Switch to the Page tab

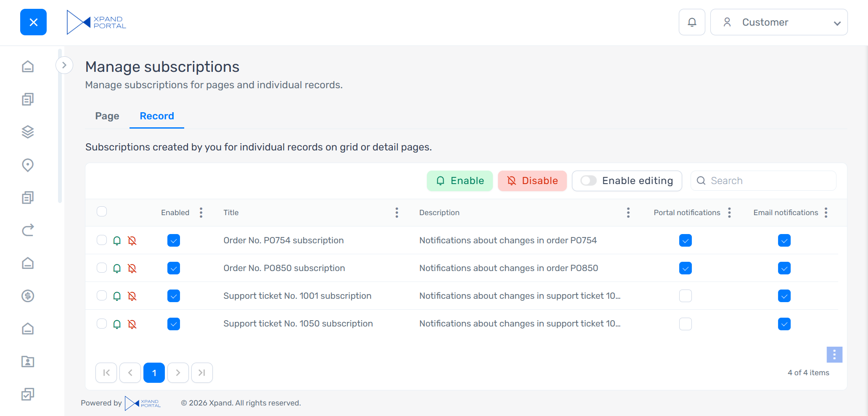pos(107,116)
